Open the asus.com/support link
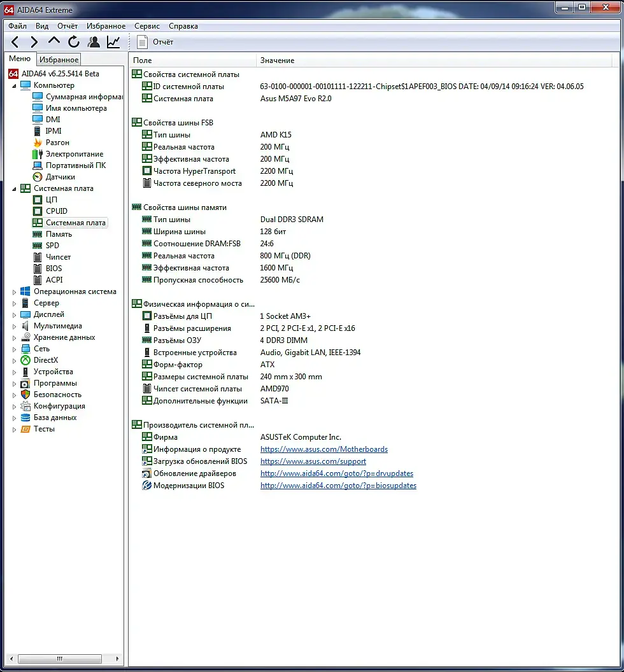Image resolution: width=624 pixels, height=672 pixels. pyautogui.click(x=313, y=461)
